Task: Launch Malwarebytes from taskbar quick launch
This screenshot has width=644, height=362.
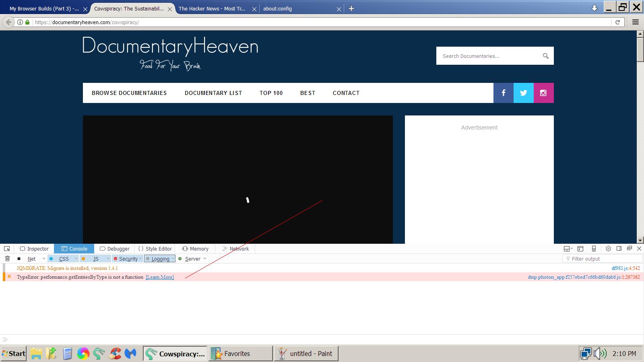Action: (x=130, y=354)
